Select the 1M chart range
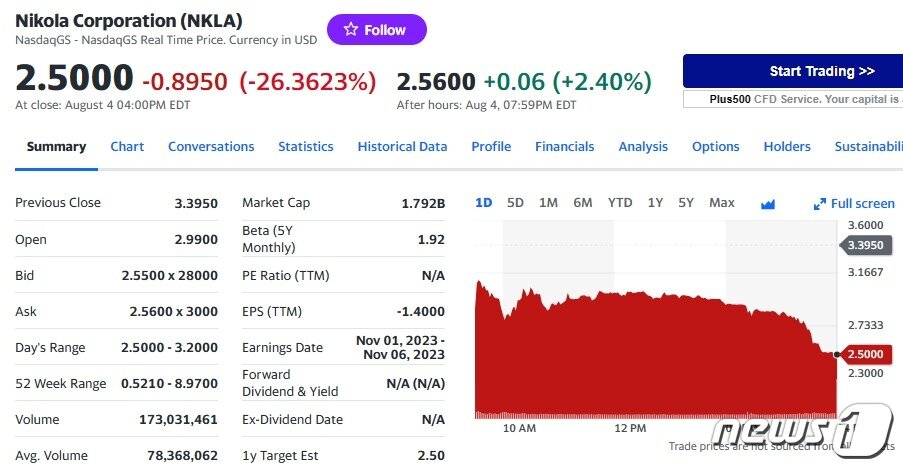903x470 pixels. [548, 202]
